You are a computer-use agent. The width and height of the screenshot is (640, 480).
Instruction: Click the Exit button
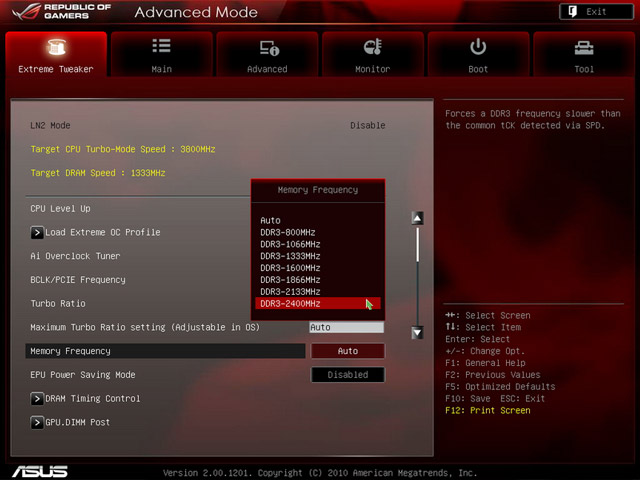pyautogui.click(x=596, y=11)
